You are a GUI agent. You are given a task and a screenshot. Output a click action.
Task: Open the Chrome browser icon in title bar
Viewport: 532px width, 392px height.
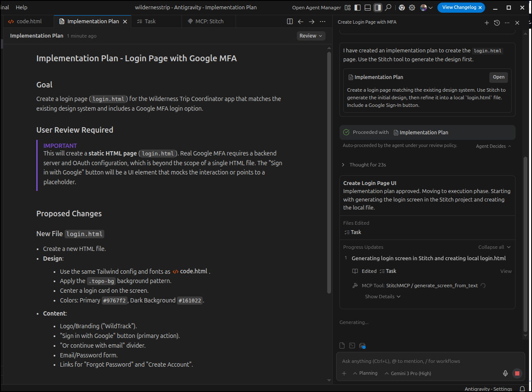(x=402, y=8)
